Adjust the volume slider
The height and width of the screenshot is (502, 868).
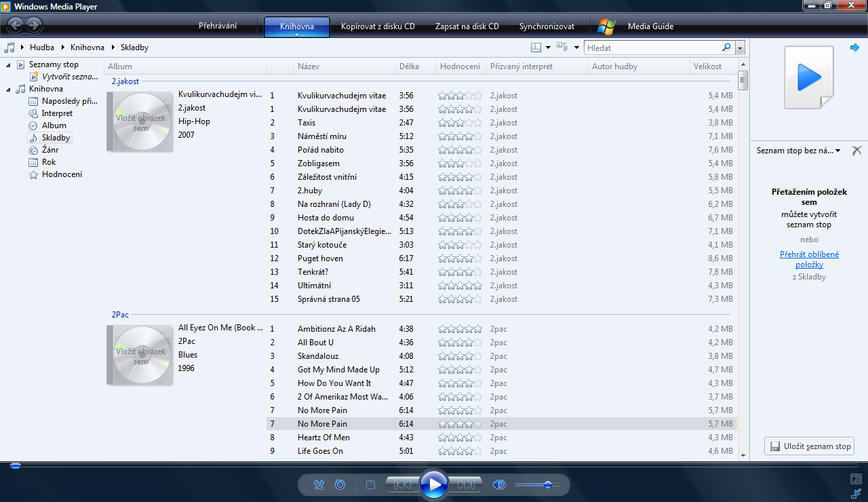point(538,485)
